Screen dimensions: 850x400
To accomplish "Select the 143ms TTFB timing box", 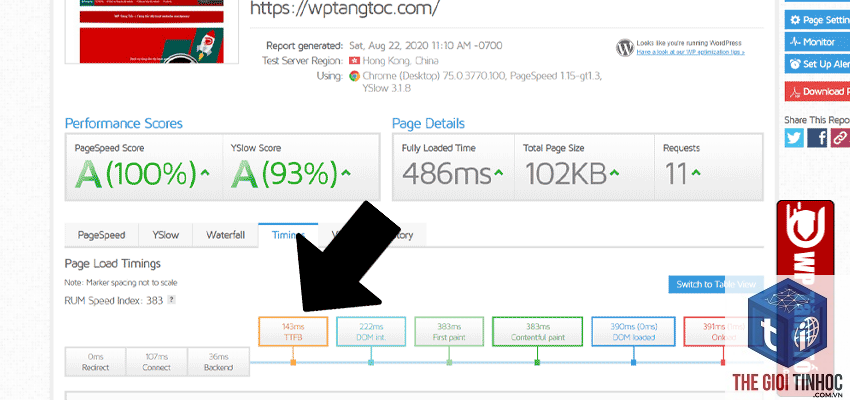I will point(293,331).
